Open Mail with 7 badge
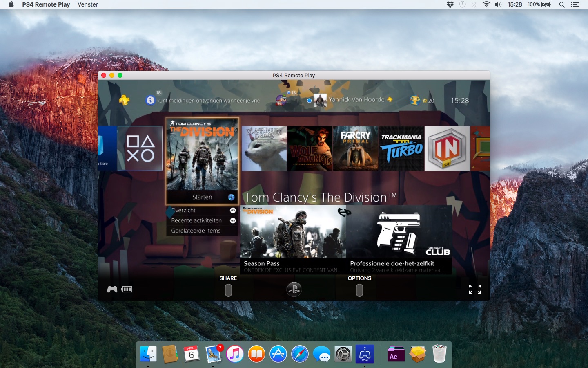The width and height of the screenshot is (588, 368). pyautogui.click(x=213, y=354)
